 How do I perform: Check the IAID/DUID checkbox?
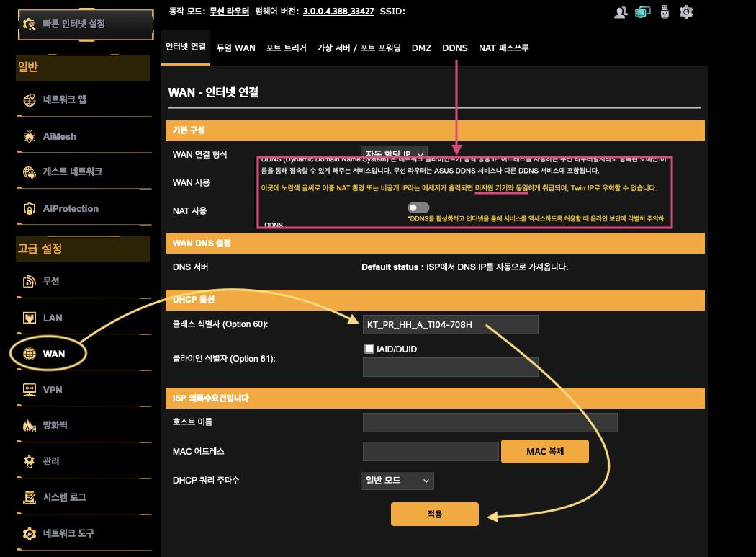pos(369,349)
